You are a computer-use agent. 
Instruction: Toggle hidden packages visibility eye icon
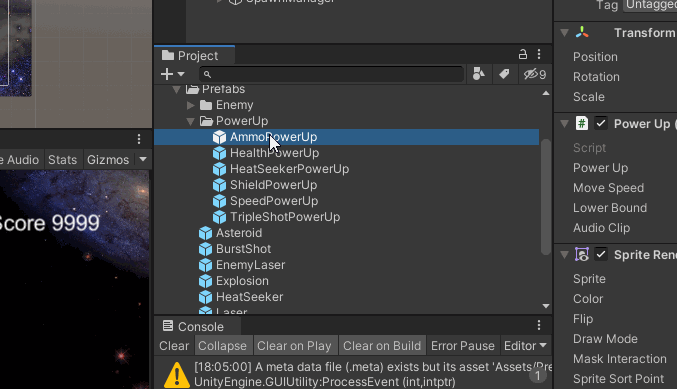(535, 74)
